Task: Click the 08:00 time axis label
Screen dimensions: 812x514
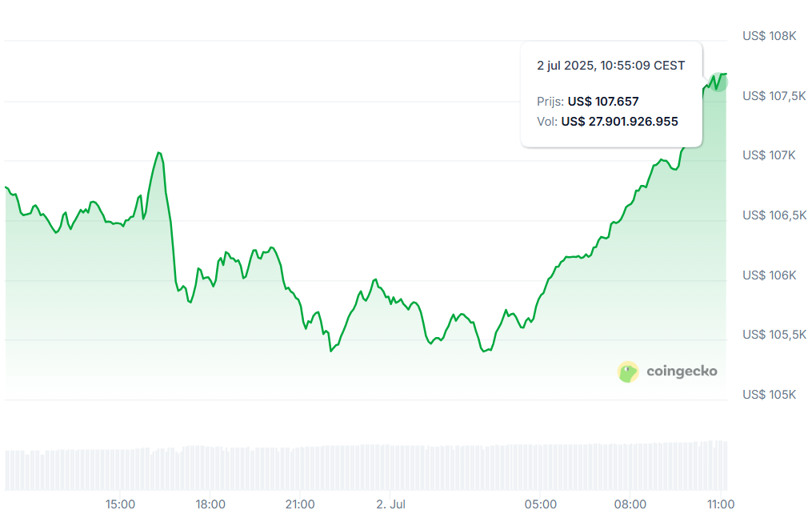Action: pos(630,504)
